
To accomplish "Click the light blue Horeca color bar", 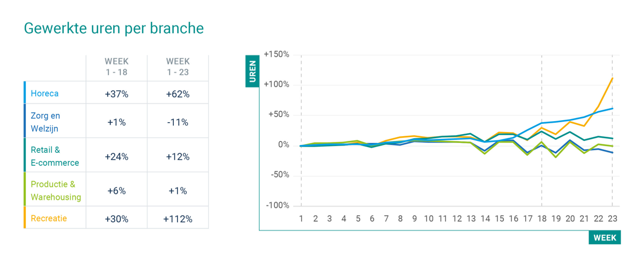I will [25, 92].
